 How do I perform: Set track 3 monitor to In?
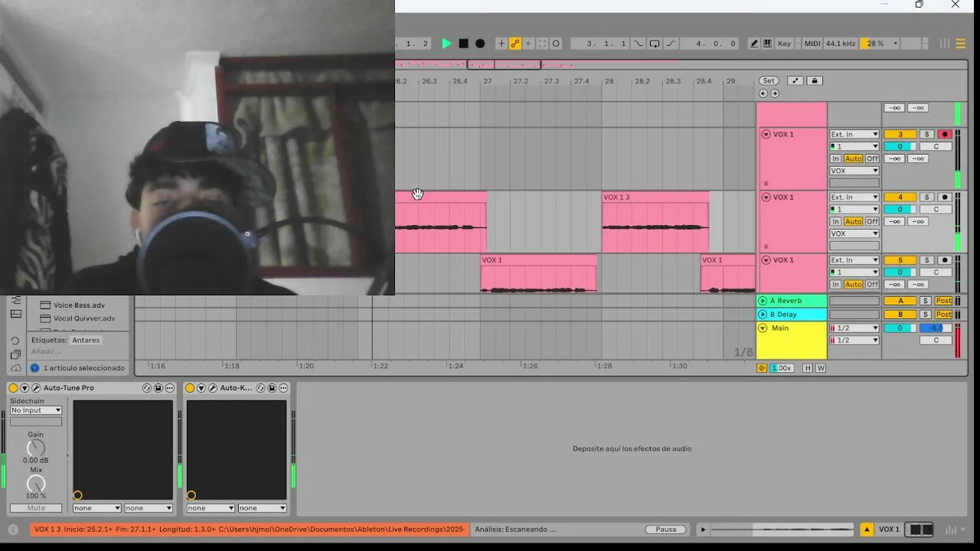(836, 158)
